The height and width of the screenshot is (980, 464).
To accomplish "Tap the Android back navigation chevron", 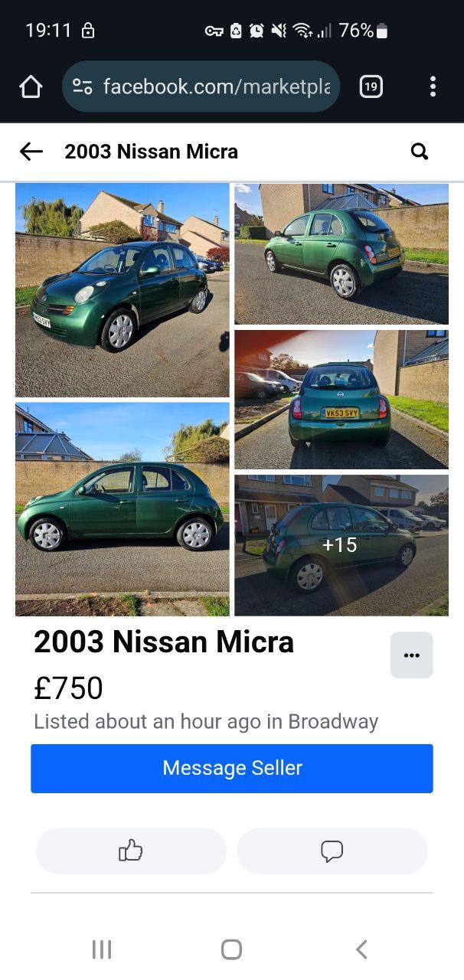I will pyautogui.click(x=361, y=949).
